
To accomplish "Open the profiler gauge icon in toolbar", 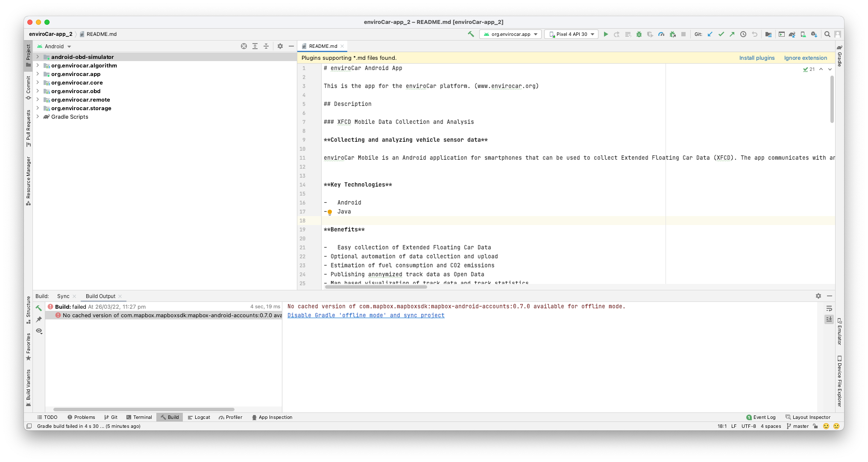I will point(661,34).
